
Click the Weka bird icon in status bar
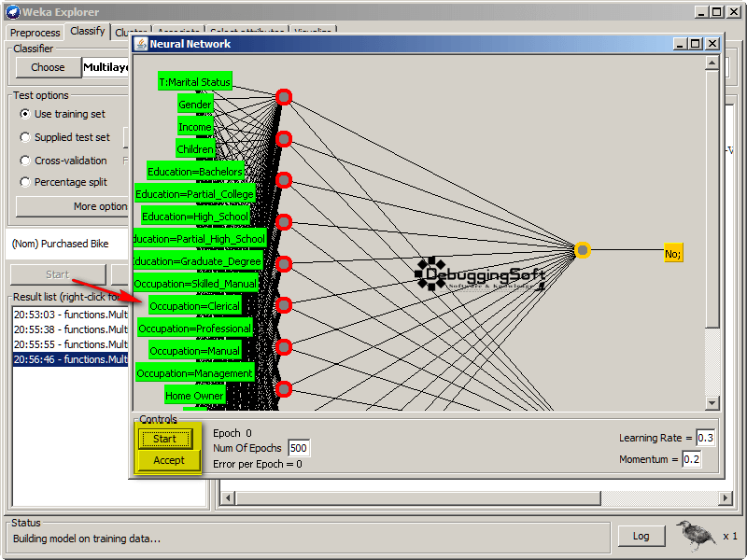coord(696,535)
